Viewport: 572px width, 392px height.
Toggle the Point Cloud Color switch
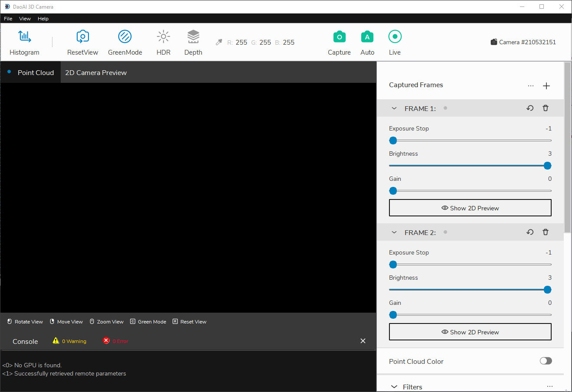coord(546,361)
